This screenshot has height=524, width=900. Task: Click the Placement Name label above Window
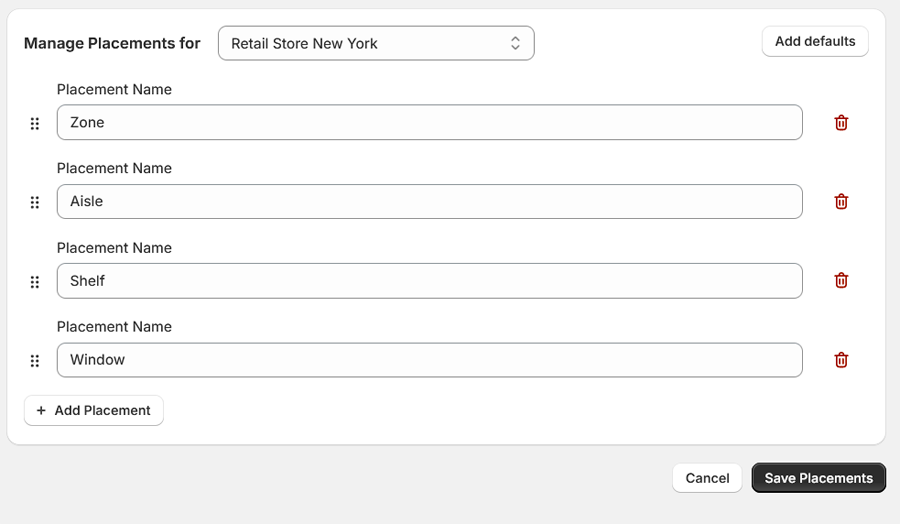click(114, 327)
